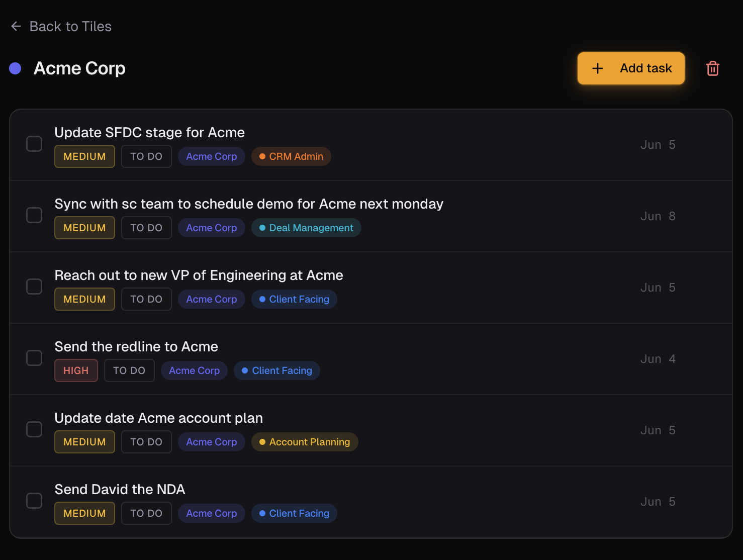Click MEDIUM priority badge on Update SFDC task
The image size is (743, 560).
click(x=84, y=156)
